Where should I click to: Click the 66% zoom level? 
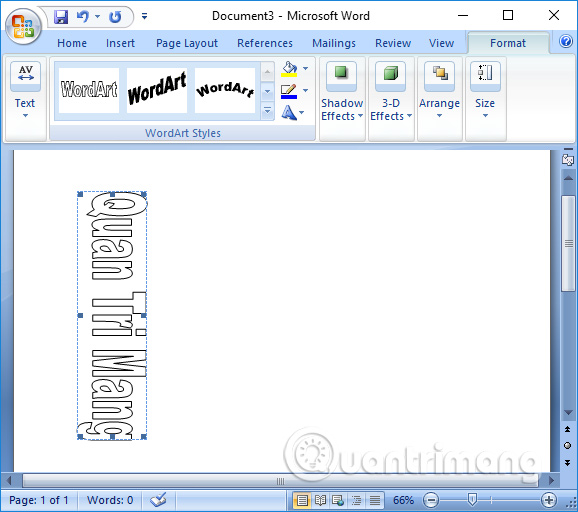click(x=403, y=500)
